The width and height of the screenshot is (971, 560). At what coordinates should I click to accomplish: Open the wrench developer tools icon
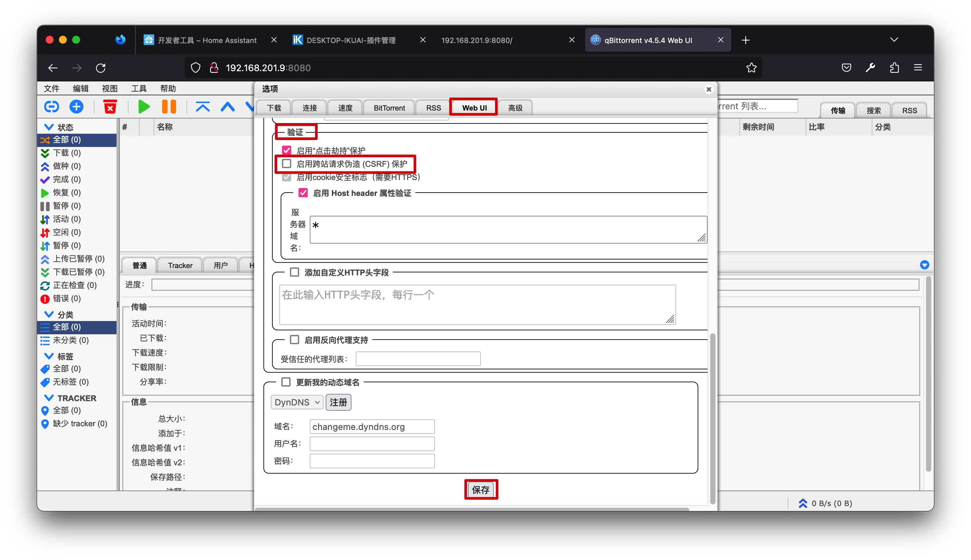870,68
